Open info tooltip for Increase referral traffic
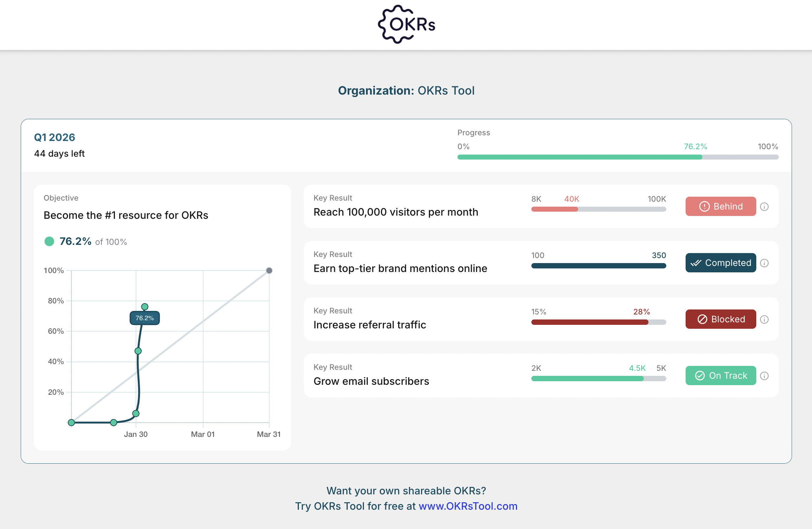The height and width of the screenshot is (529, 812). pyautogui.click(x=765, y=319)
